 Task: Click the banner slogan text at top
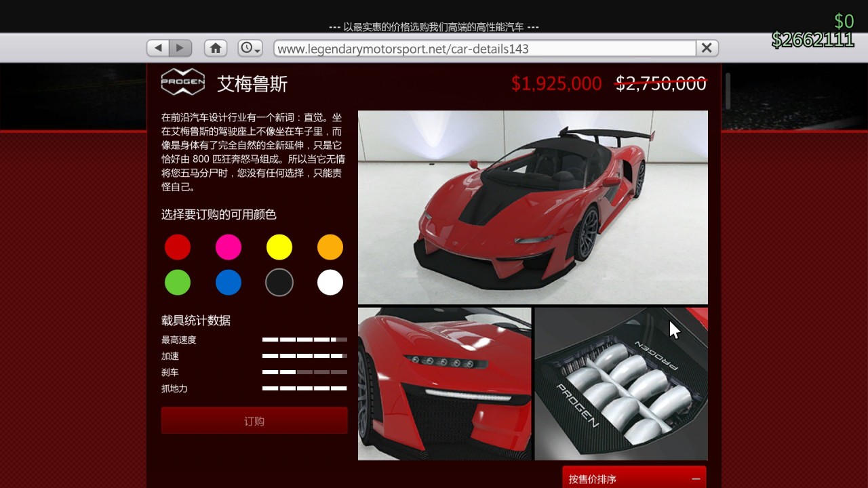(434, 27)
